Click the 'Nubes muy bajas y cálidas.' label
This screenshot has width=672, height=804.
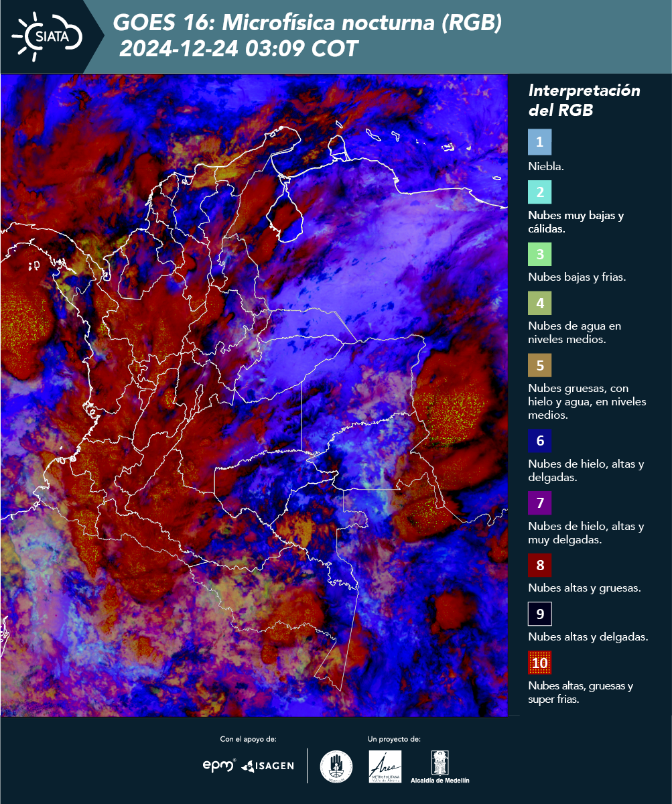(x=576, y=222)
